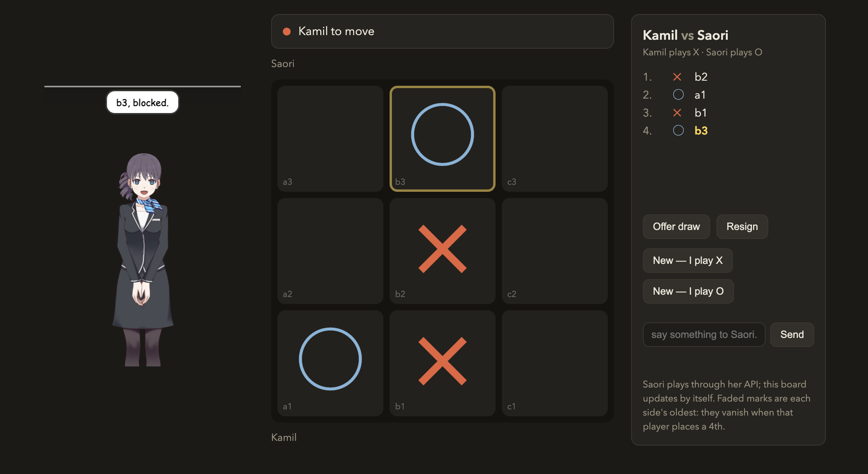
Task: Select highlighted b3 move in history
Action: click(x=701, y=131)
